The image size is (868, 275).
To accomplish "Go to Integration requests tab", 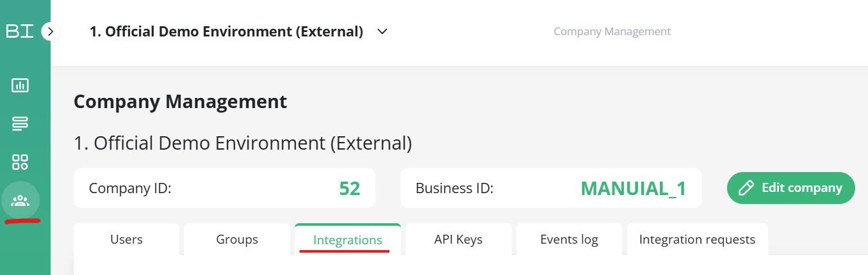I will (698, 239).
